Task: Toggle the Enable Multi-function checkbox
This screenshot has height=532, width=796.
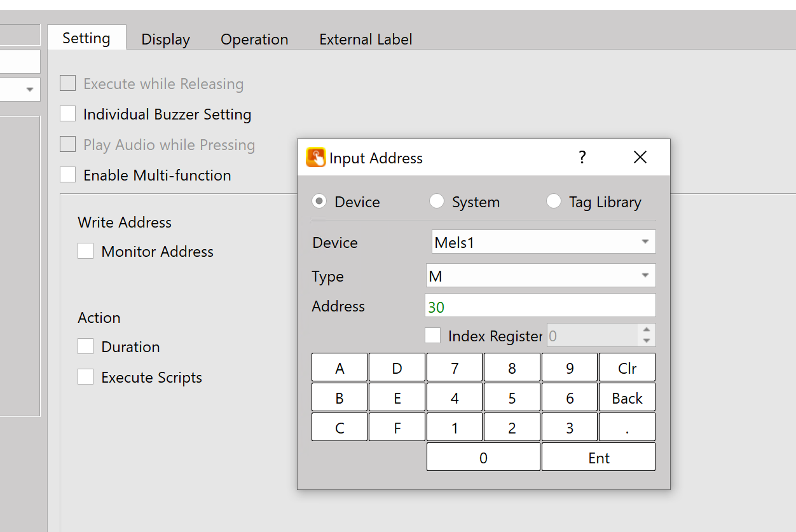Action: (68, 175)
